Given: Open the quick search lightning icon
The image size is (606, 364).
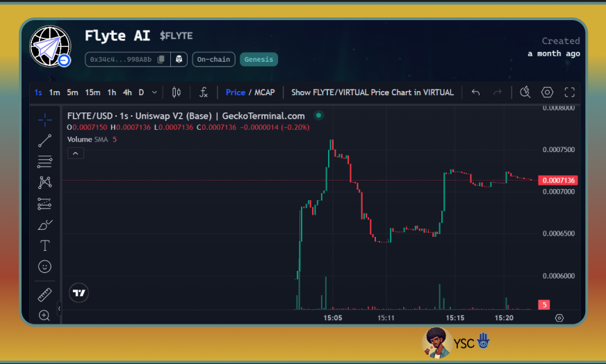Looking at the screenshot, I should click(525, 92).
